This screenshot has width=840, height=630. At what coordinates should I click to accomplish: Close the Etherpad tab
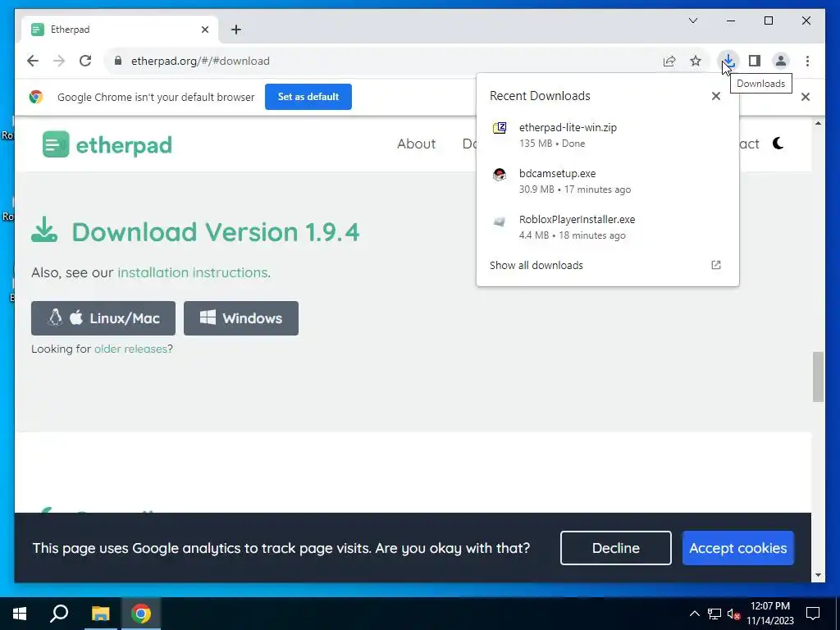(x=204, y=30)
